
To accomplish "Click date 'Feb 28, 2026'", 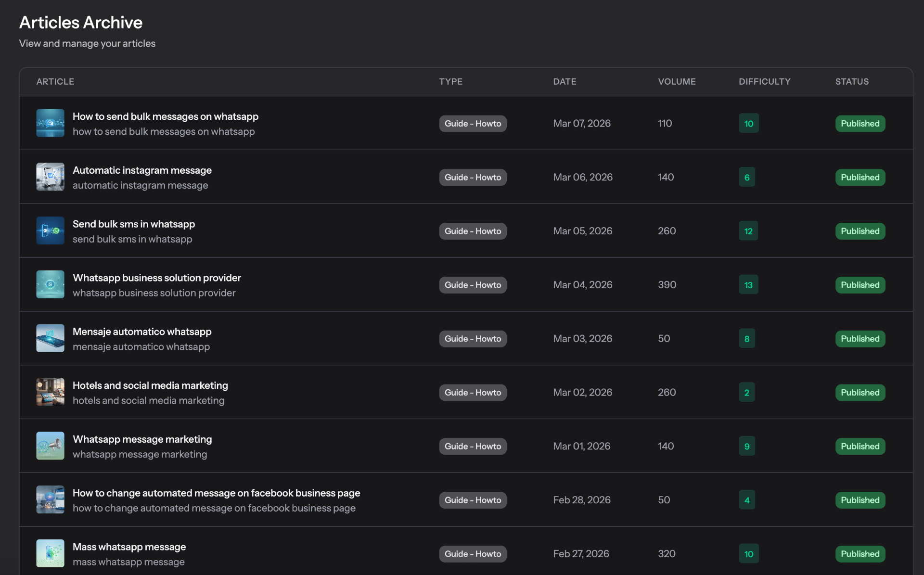I will 581,500.
